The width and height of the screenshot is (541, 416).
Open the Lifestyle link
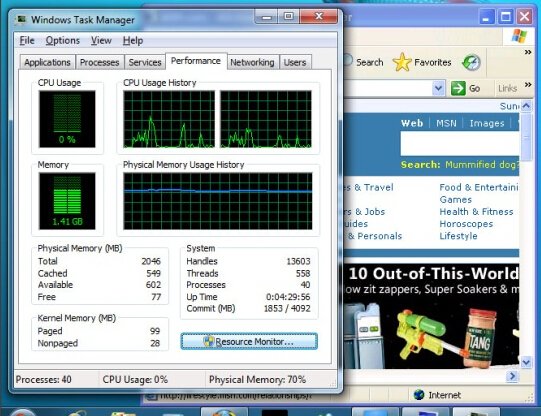pyautogui.click(x=459, y=236)
